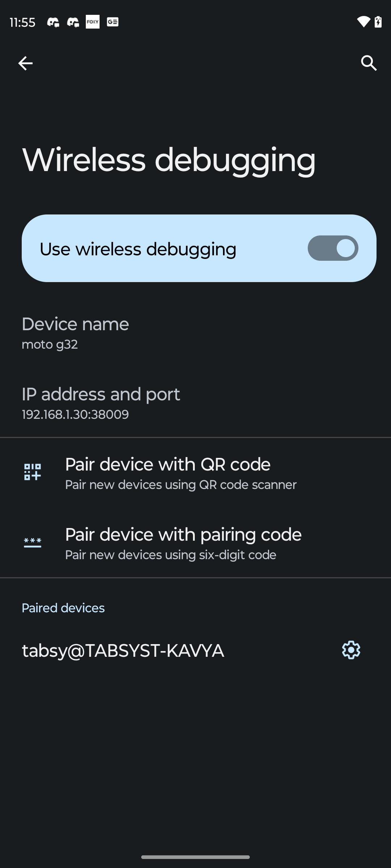This screenshot has height=868, width=391.
Task: Tap the battery charging status icon
Action: 378,22
